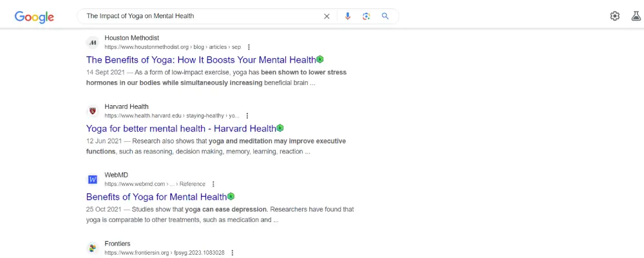Open more options for Houston Methodist result
The image size is (644, 258).
pos(249,47)
